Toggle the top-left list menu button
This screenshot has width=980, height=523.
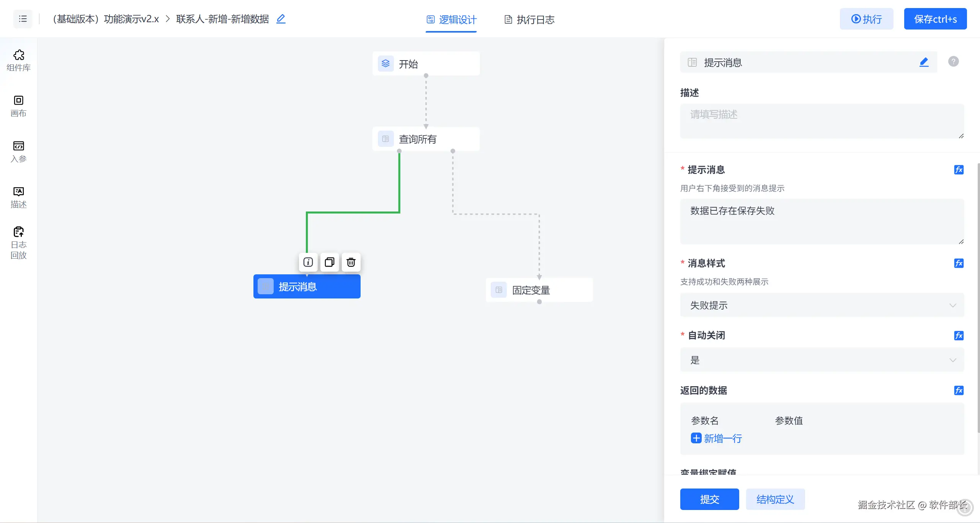point(23,19)
